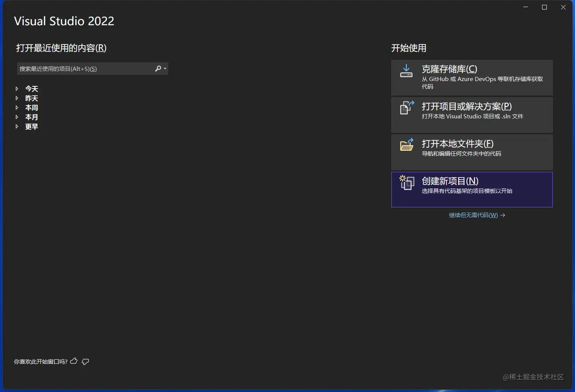Click the thumbs up feedback icon

(x=74, y=361)
